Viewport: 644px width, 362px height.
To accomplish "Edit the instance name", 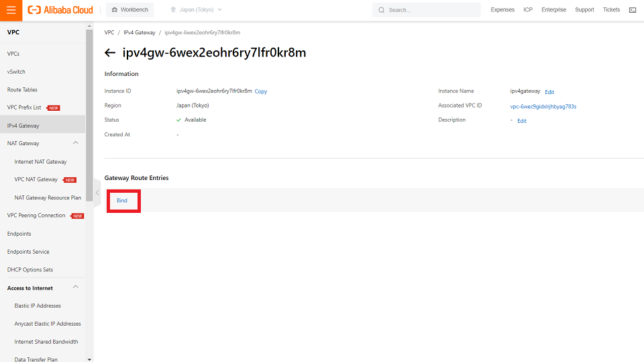I will (x=549, y=92).
